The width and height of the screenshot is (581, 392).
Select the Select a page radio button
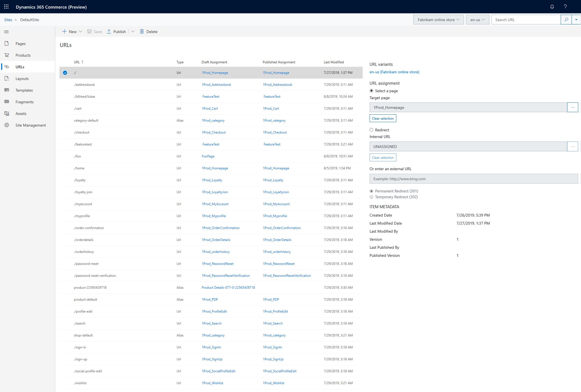371,91
